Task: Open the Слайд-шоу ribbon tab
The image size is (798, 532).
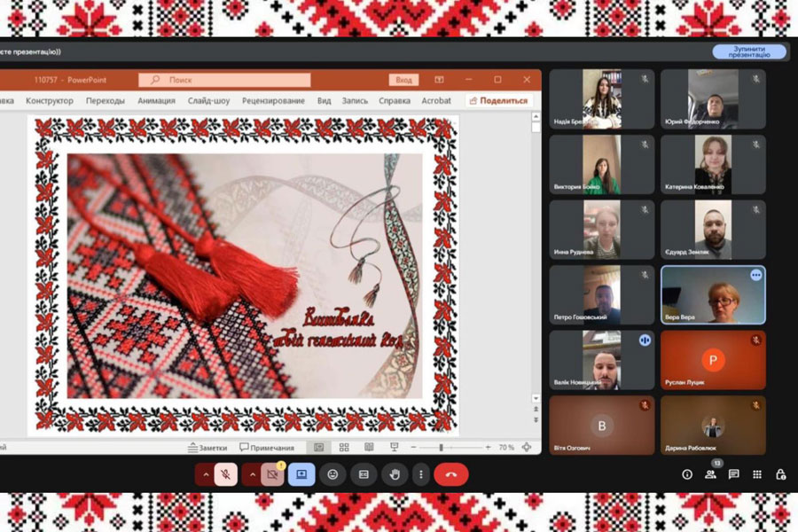Action: [208, 101]
